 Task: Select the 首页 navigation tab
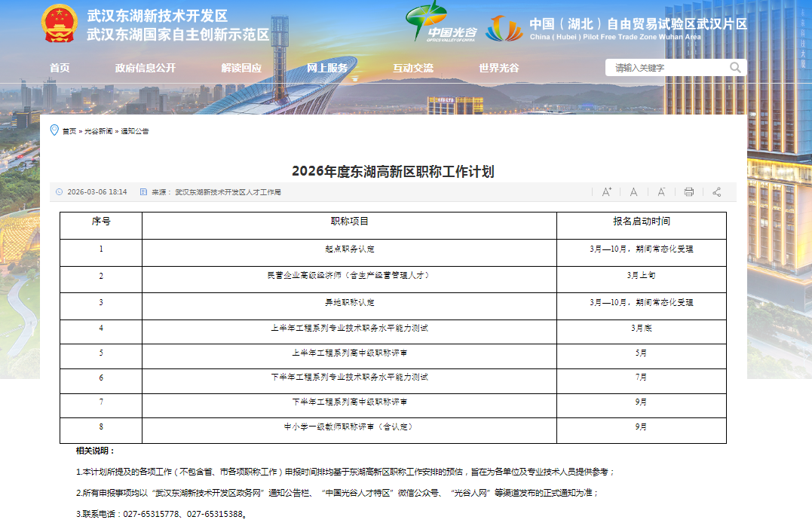click(x=57, y=66)
